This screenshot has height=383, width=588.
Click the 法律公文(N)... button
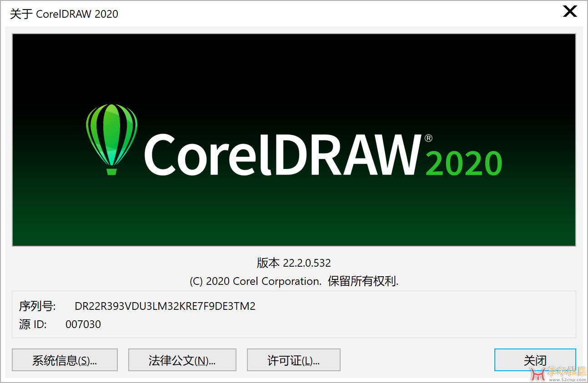pos(182,360)
